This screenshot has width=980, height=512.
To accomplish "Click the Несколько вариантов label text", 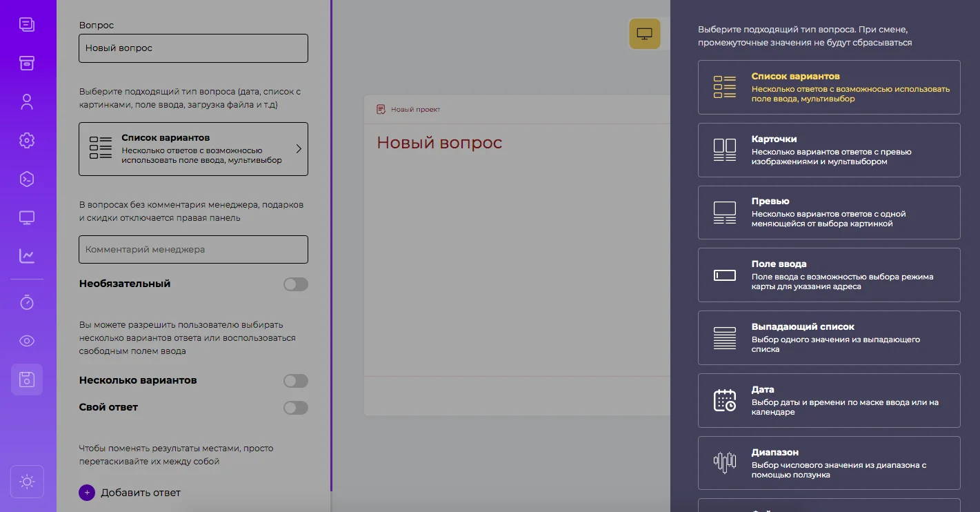I will point(138,380).
